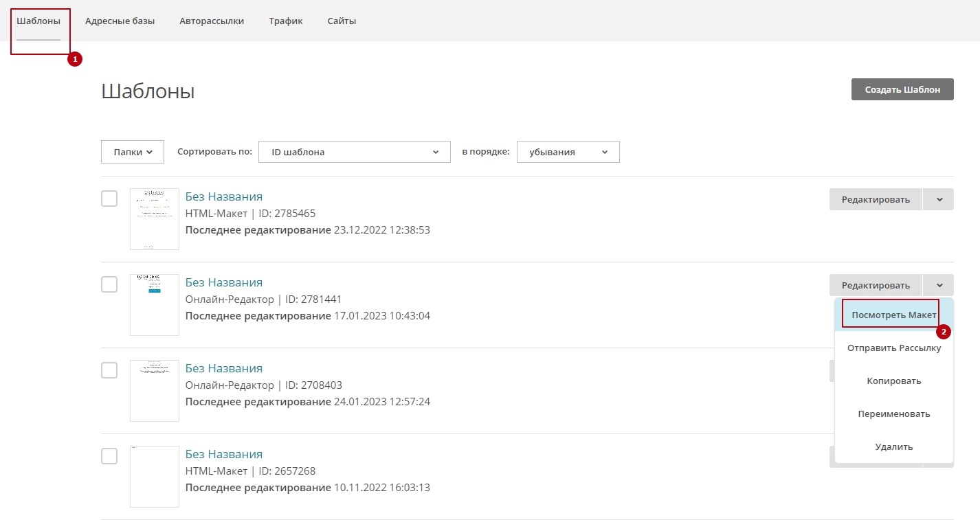Click the Создать Шаблон button
The height and width of the screenshot is (520, 980).
[x=902, y=89]
